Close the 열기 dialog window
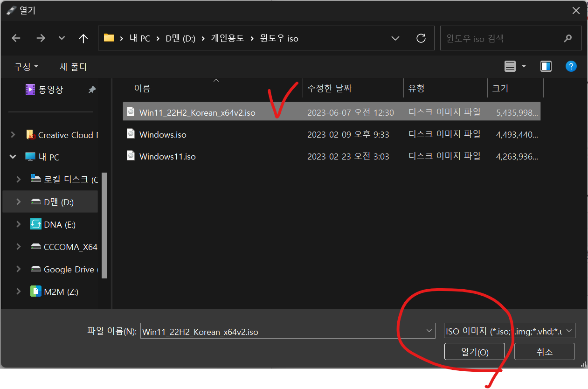The image size is (588, 389). click(x=576, y=10)
